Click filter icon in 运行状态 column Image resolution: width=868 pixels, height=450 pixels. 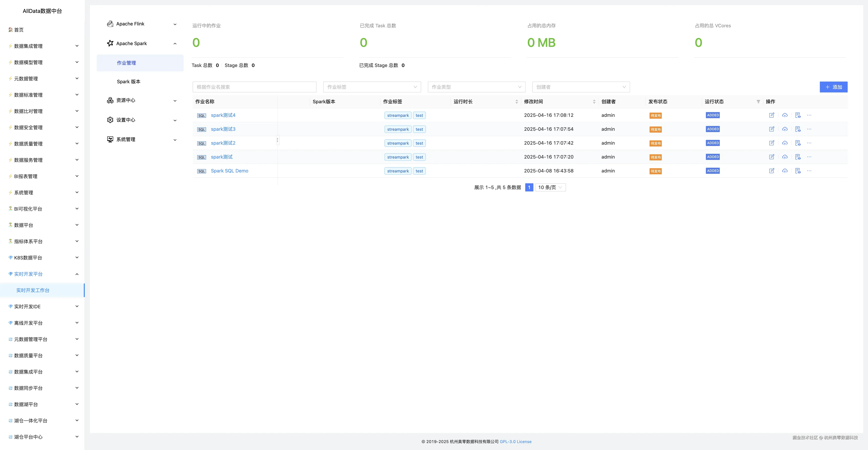[x=758, y=102]
